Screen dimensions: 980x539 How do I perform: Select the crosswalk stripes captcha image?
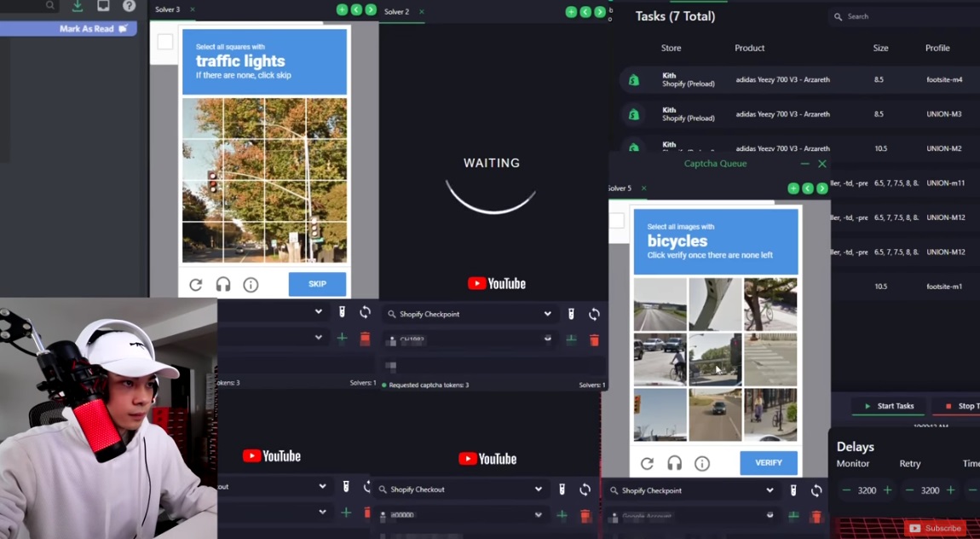coord(770,360)
